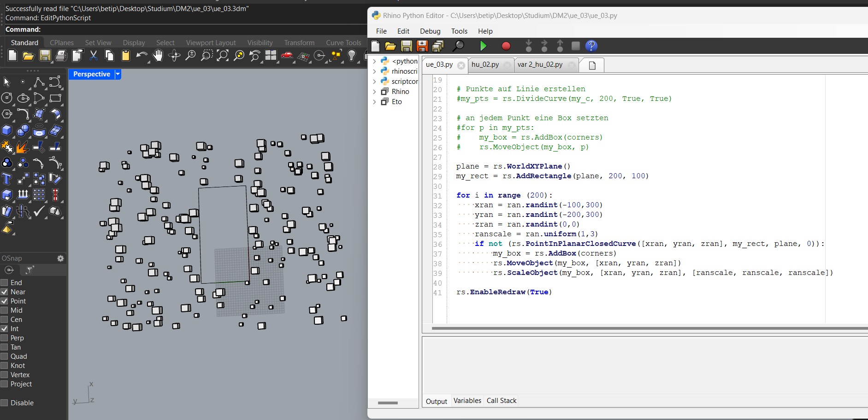868x420 pixels.
Task: Open OSnap settings with the gear icon
Action: point(60,258)
